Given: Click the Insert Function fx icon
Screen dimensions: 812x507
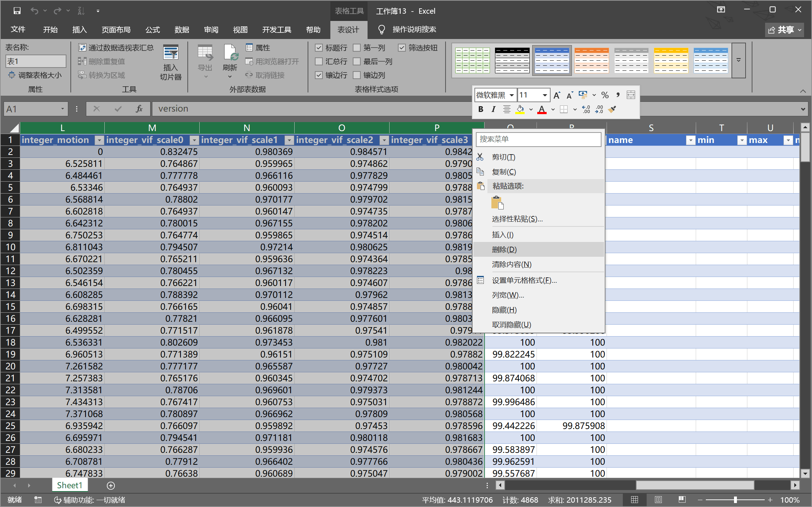Looking at the screenshot, I should pos(139,109).
